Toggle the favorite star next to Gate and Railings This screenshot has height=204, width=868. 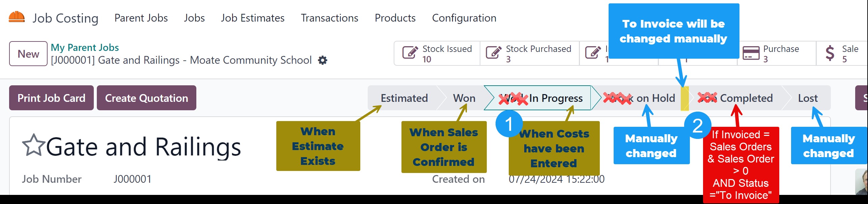tap(33, 145)
